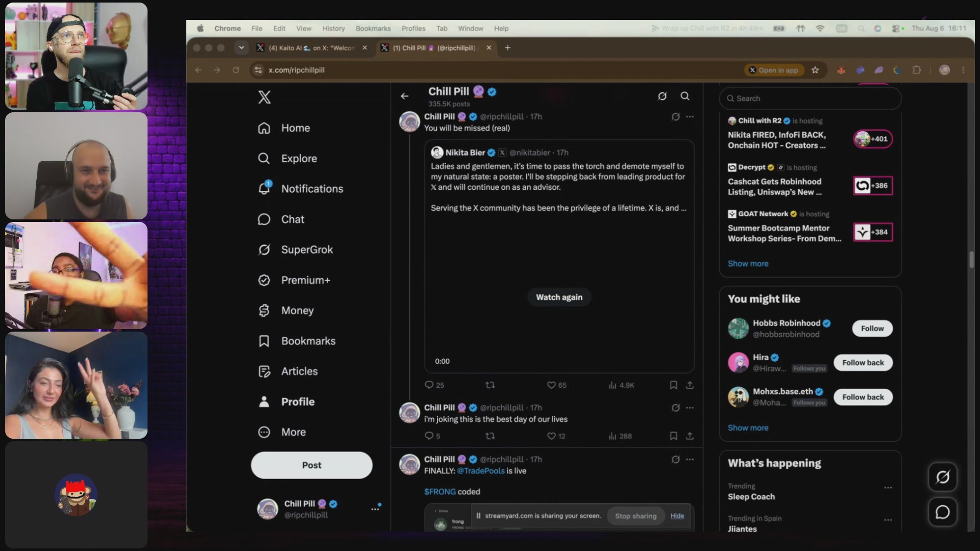Follow back Hira
Screen dimensions: 980x551
tap(863, 363)
